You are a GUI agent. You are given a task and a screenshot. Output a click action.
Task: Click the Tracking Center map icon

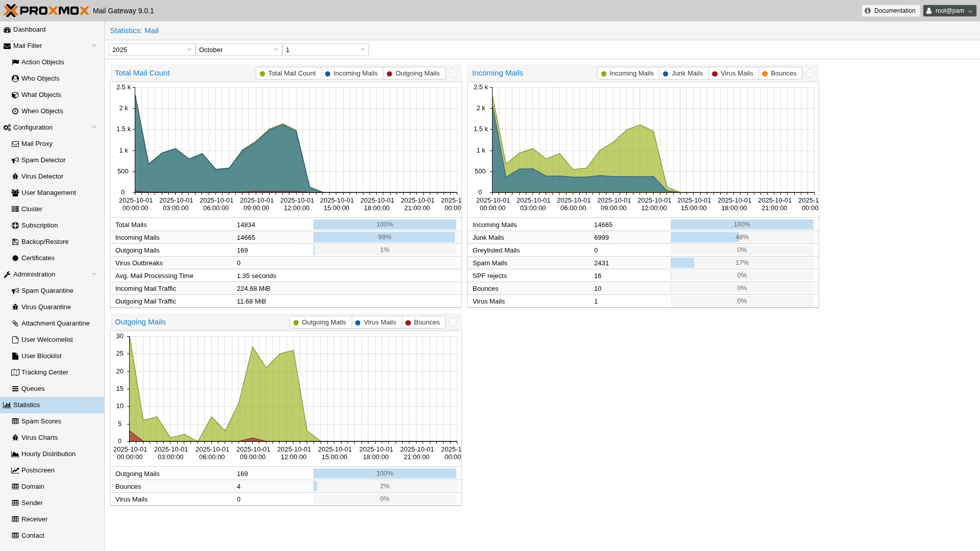click(x=15, y=372)
